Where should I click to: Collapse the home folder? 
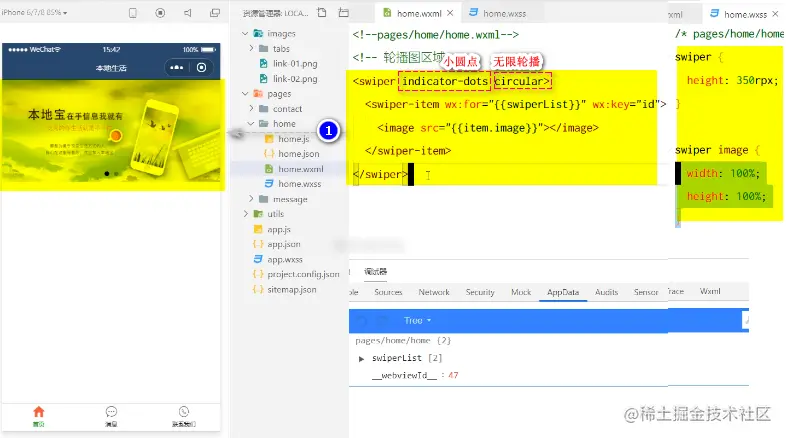pos(251,124)
